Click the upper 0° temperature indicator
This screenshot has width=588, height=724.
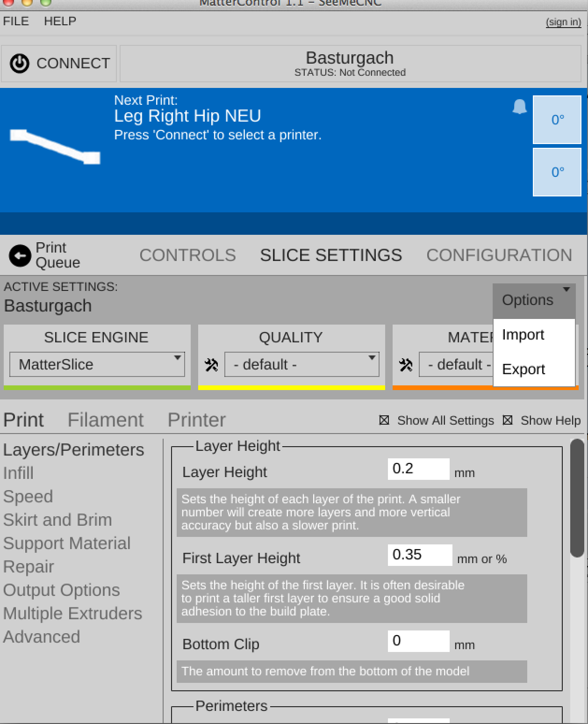(557, 120)
